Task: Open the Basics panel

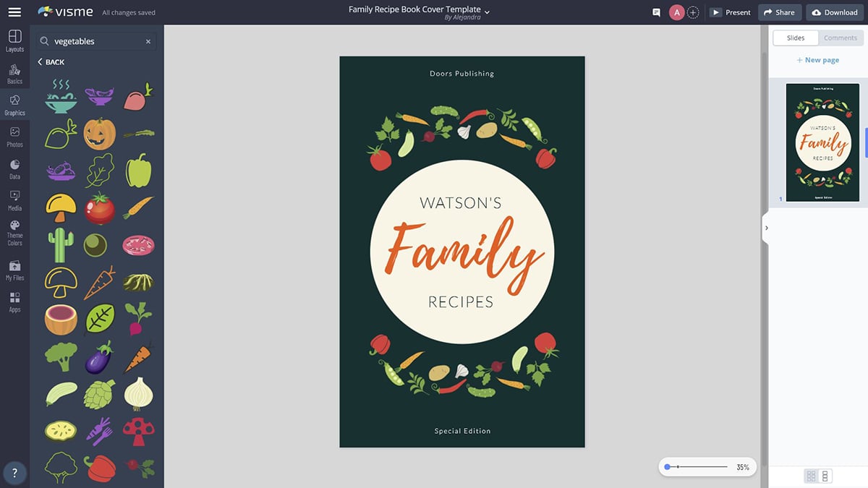Action: click(x=14, y=74)
